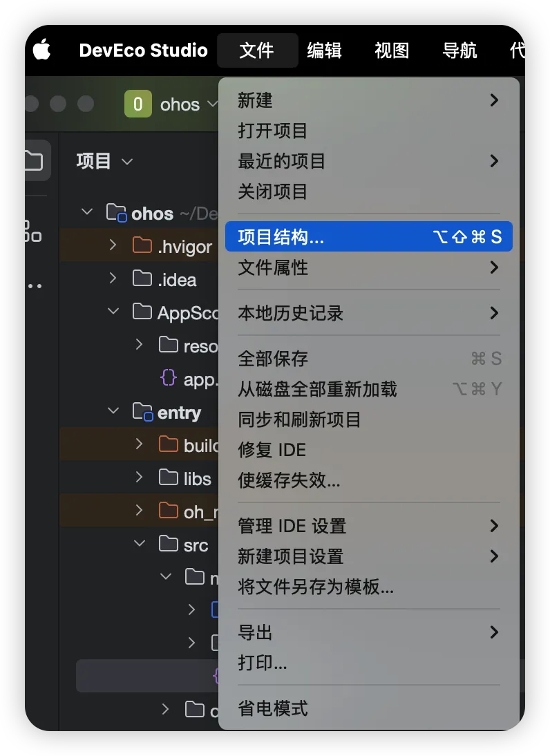
Task: Select the entry module folder icon
Action: [142, 412]
